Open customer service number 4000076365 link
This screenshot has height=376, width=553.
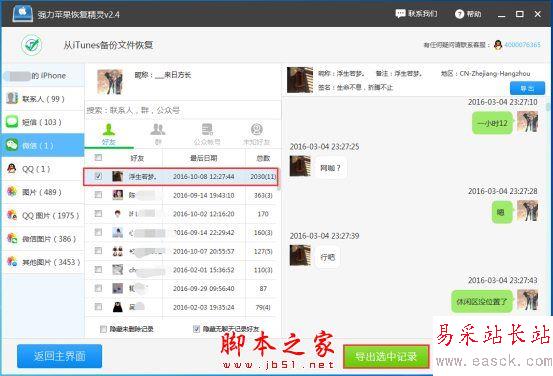coord(522,45)
